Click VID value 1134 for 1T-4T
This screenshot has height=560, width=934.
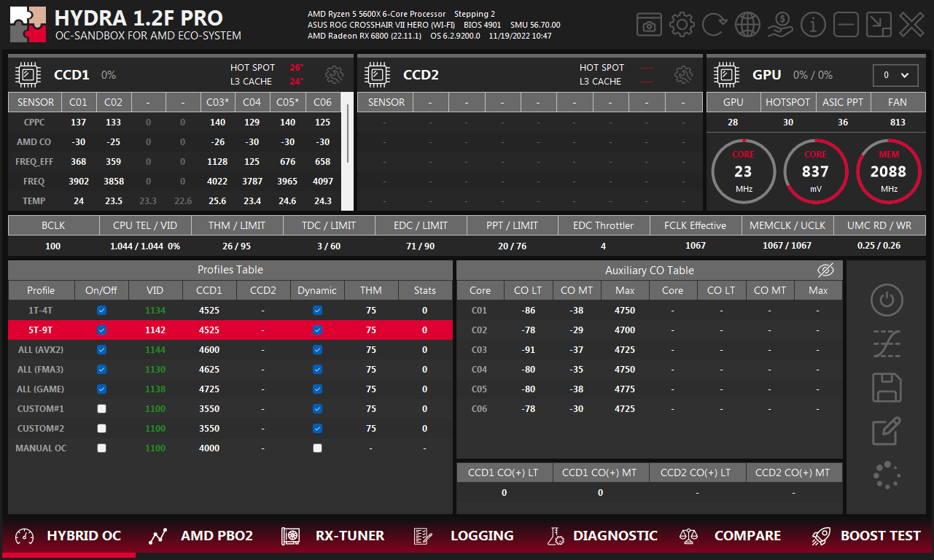pos(155,310)
